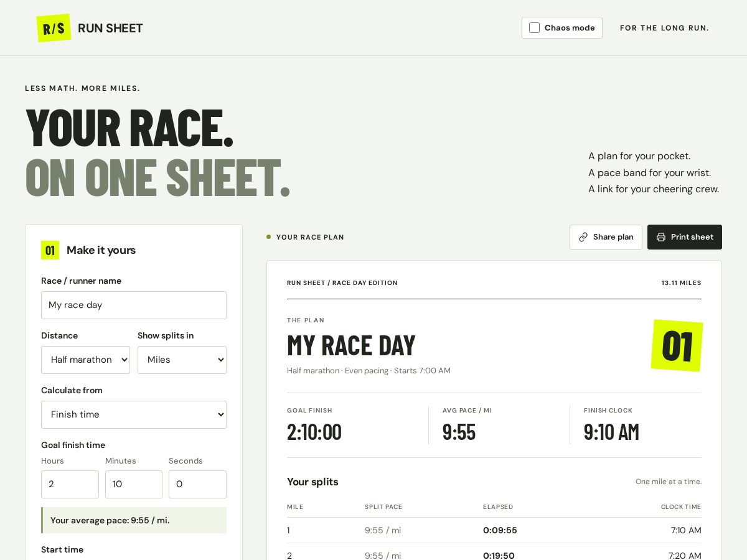
Task: Enable the Chaos mode checkbox
Action: tap(534, 27)
